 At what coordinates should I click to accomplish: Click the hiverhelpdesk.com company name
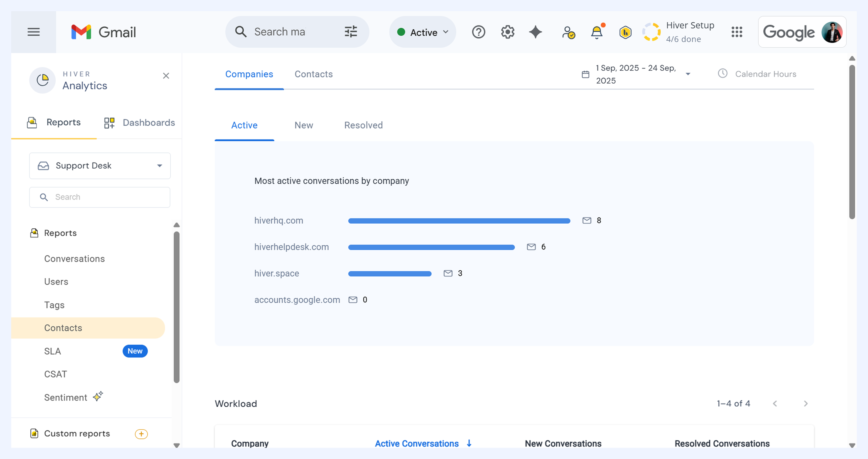292,247
